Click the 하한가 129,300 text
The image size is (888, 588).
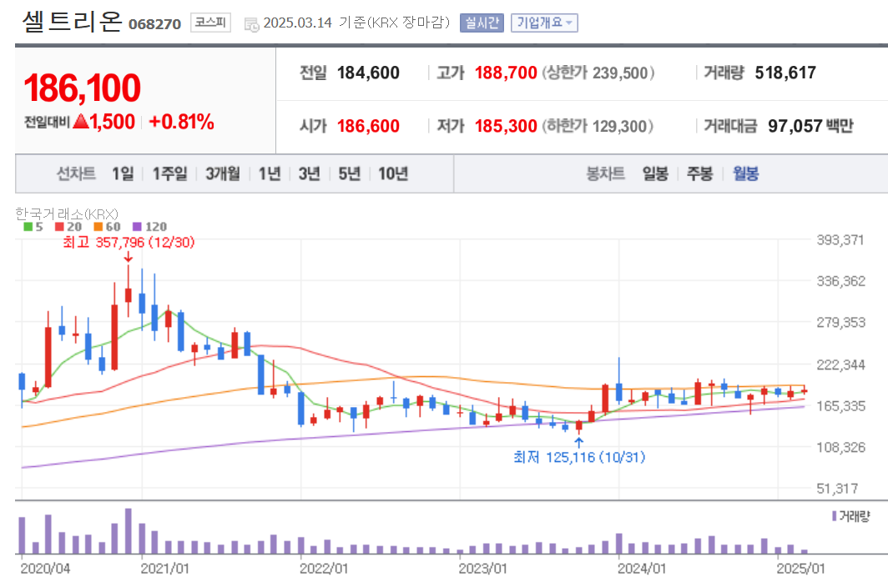pyautogui.click(x=598, y=126)
